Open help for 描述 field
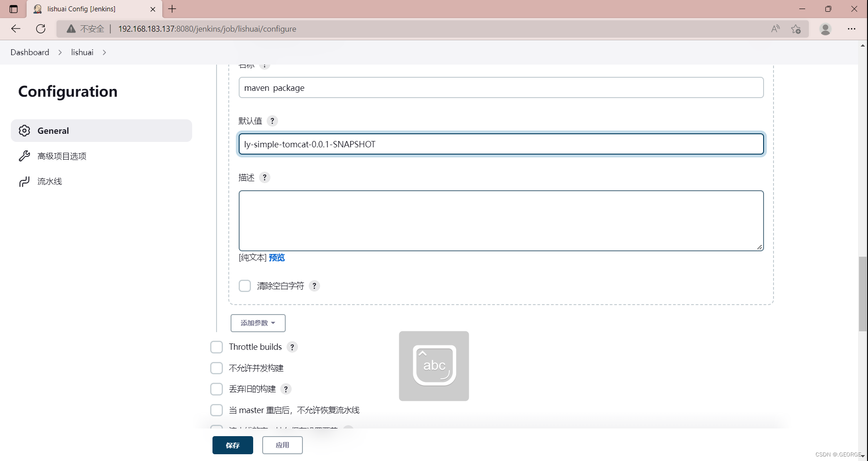 [x=265, y=177]
